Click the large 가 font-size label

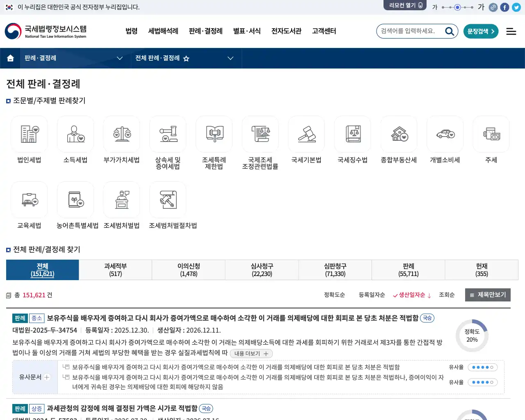[x=481, y=7]
